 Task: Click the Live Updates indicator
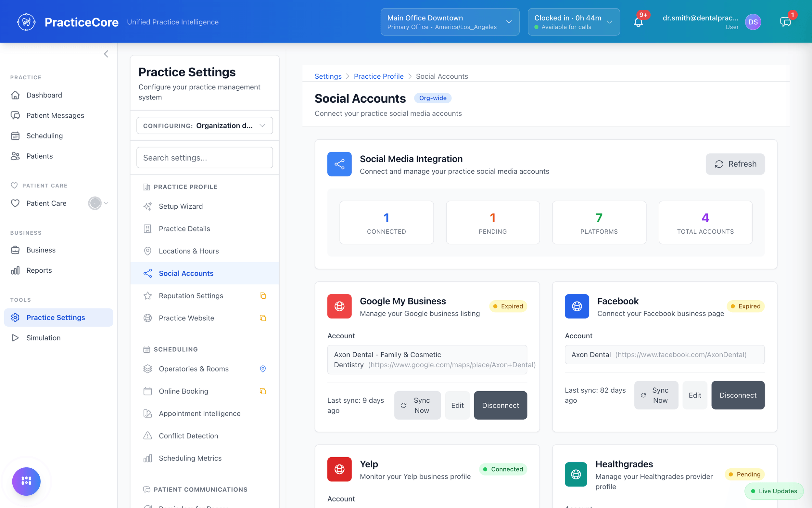774,491
